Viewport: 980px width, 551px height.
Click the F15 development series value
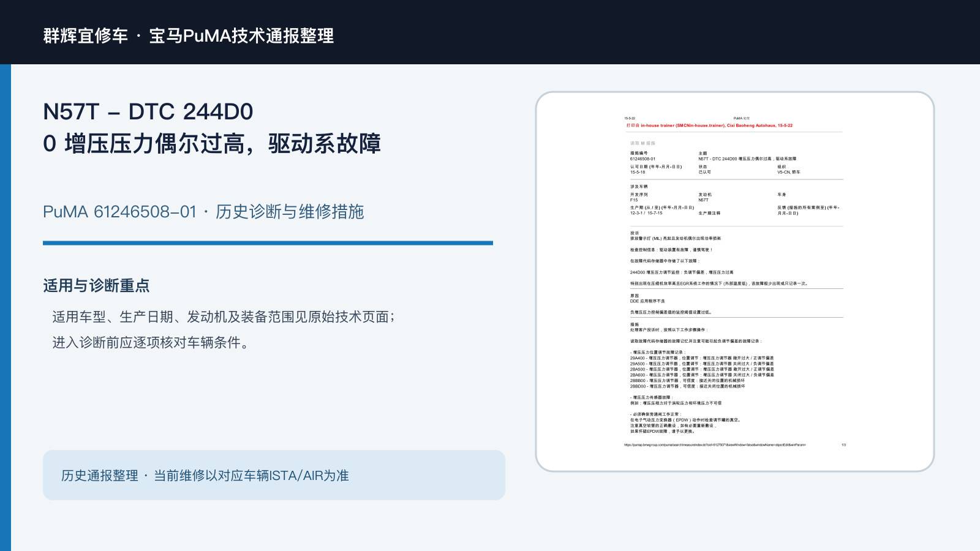coord(634,200)
